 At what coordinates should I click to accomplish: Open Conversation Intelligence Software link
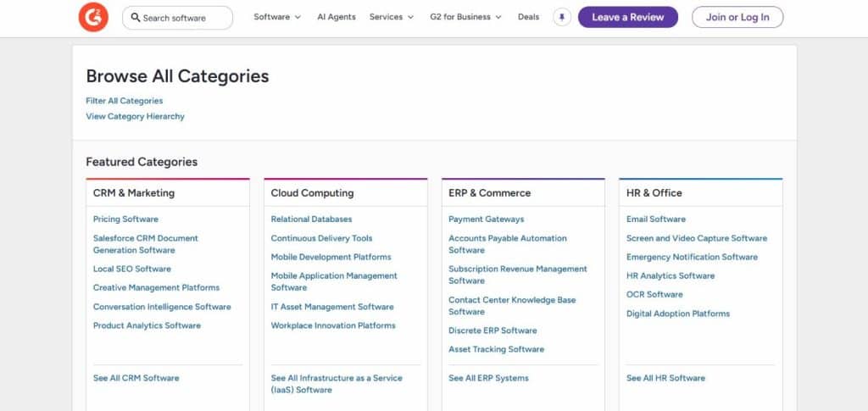click(x=162, y=307)
